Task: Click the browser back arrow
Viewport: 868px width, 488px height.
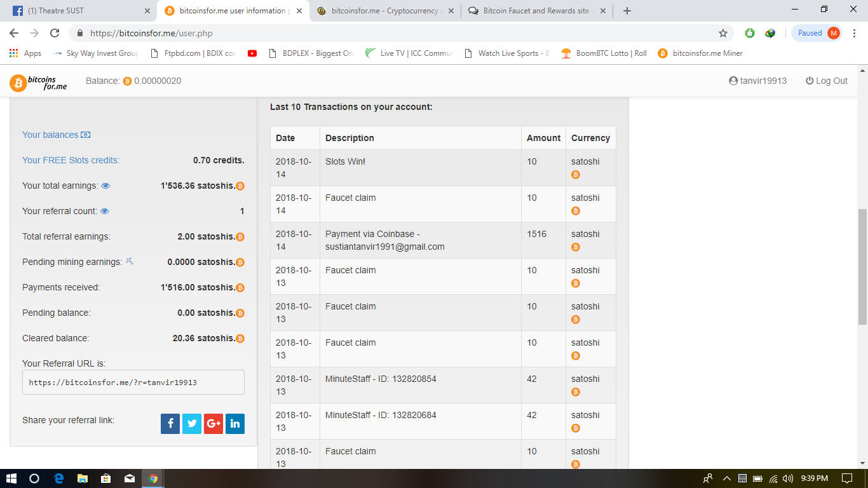Action: click(14, 33)
